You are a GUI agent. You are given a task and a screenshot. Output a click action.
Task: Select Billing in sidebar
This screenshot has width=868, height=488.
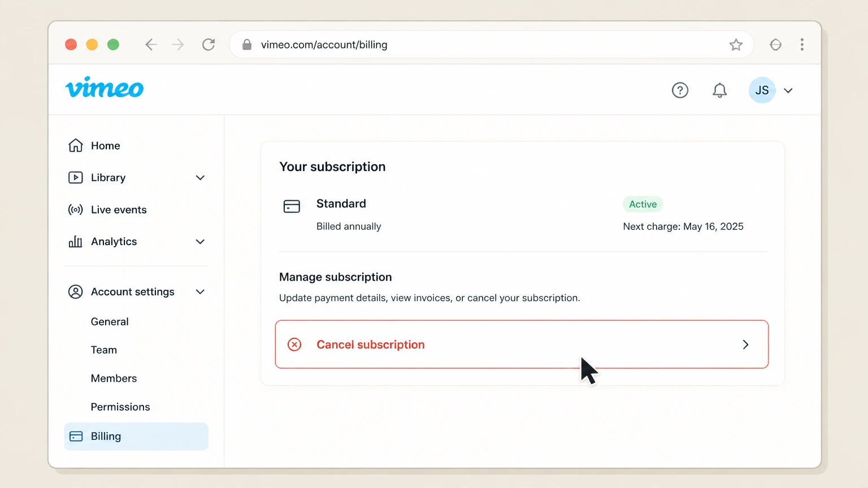pyautogui.click(x=136, y=436)
